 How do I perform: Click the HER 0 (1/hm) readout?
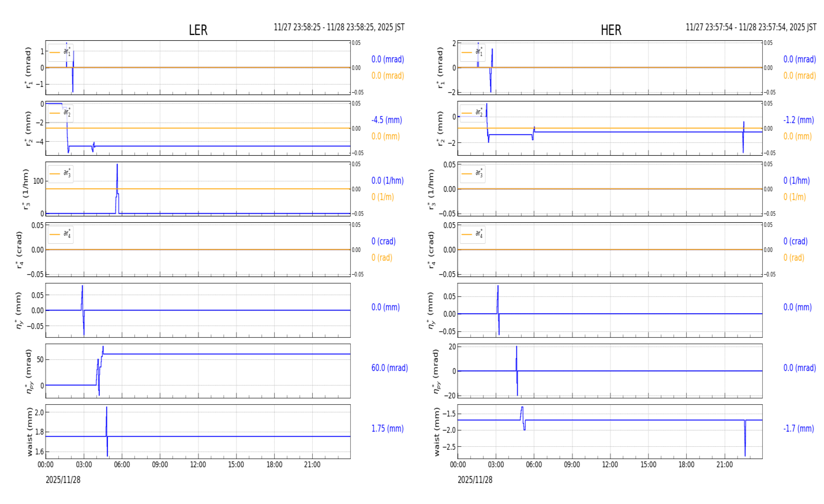click(797, 181)
